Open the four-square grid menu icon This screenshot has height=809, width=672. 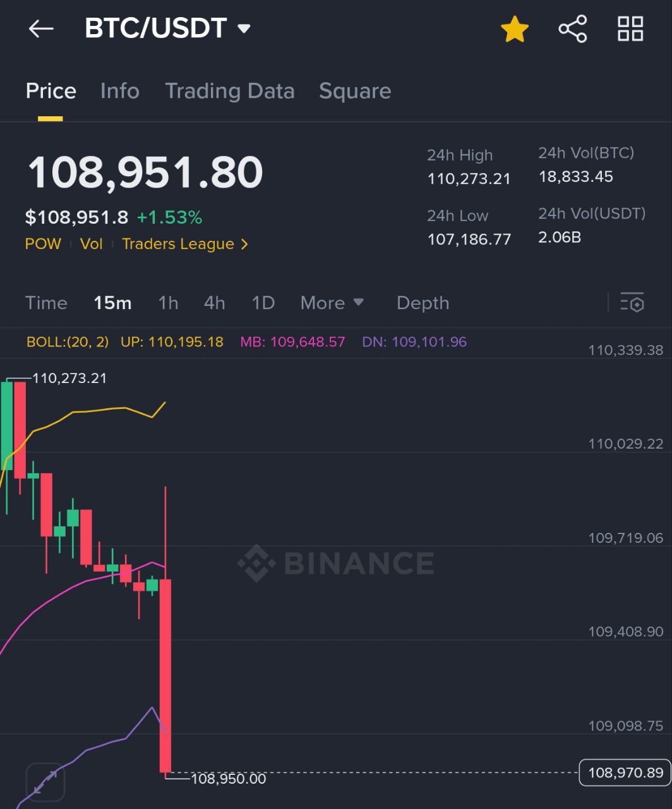click(x=630, y=29)
